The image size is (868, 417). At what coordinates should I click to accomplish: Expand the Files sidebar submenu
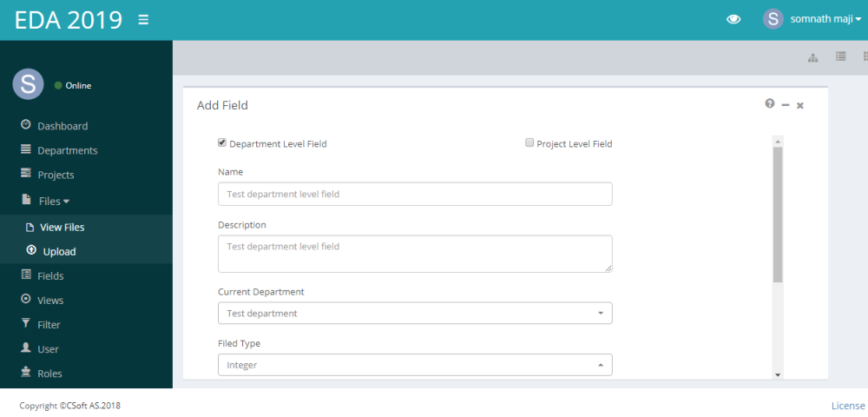[x=54, y=201]
